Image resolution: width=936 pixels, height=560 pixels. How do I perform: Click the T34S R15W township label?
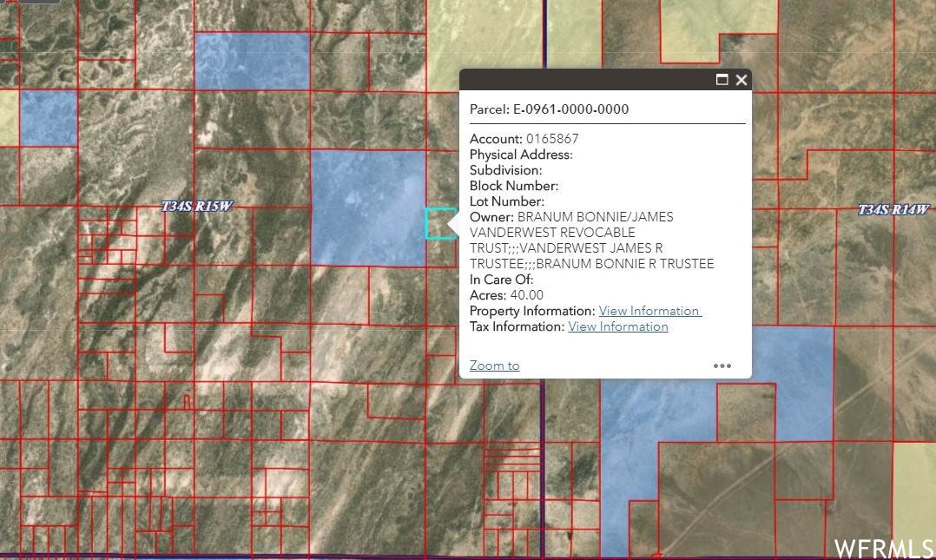coord(197,207)
